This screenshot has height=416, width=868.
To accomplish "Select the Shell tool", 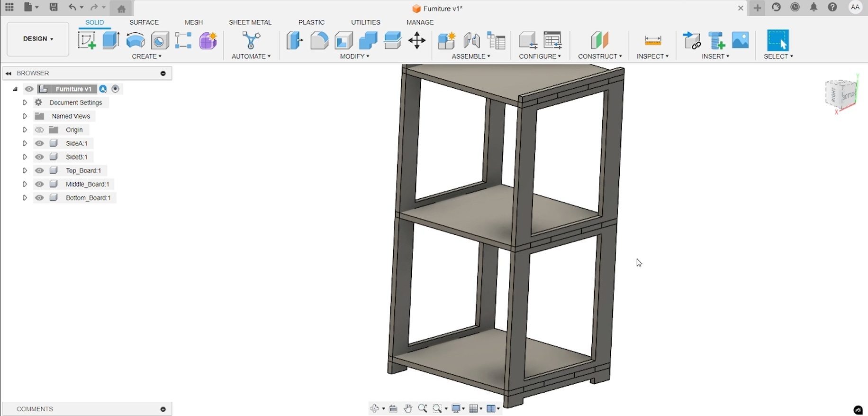I will (344, 40).
